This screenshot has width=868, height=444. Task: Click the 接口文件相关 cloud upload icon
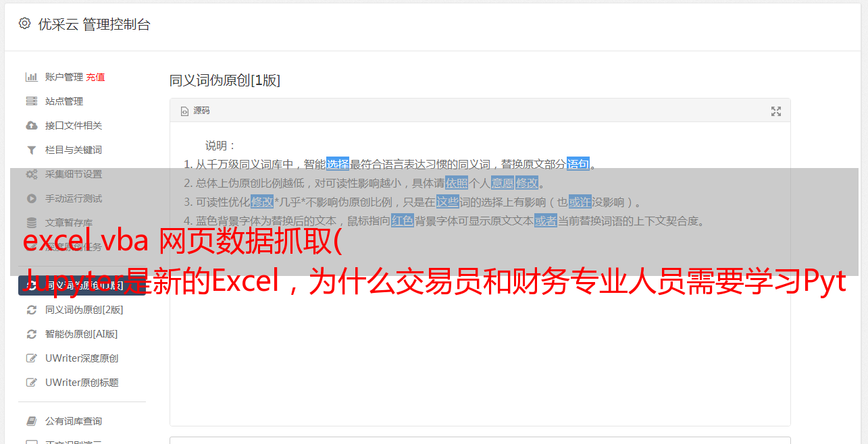click(x=31, y=126)
